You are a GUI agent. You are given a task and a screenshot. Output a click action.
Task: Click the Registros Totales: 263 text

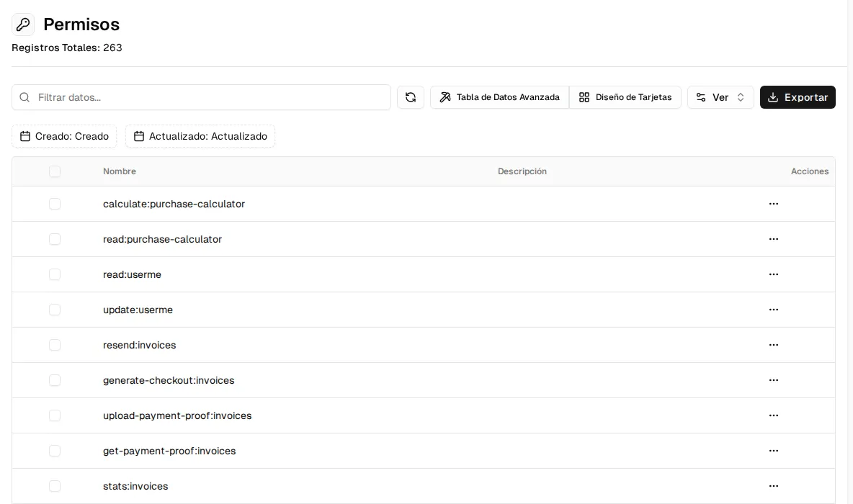click(67, 48)
